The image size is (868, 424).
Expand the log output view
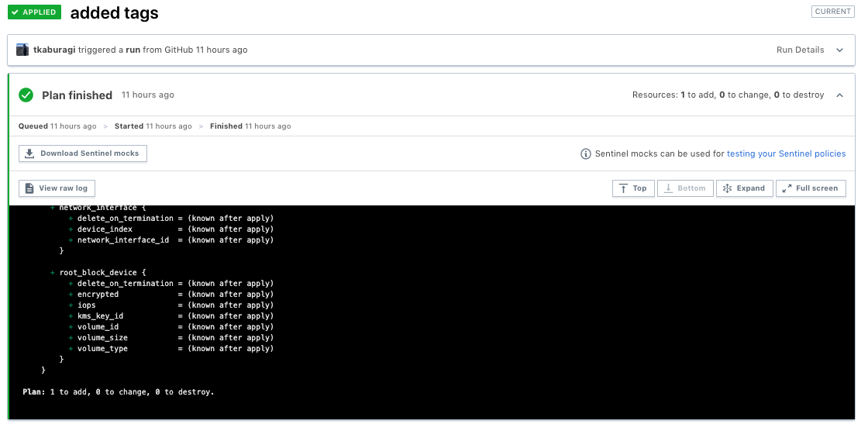pos(744,188)
